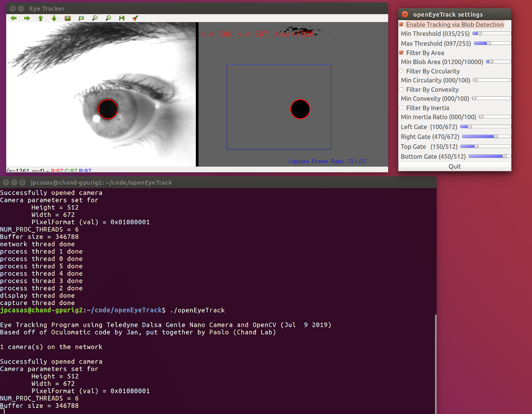Click the Quit button in openEyeTrack settings
Viewport: 532px width, 414px height.
coord(455,166)
